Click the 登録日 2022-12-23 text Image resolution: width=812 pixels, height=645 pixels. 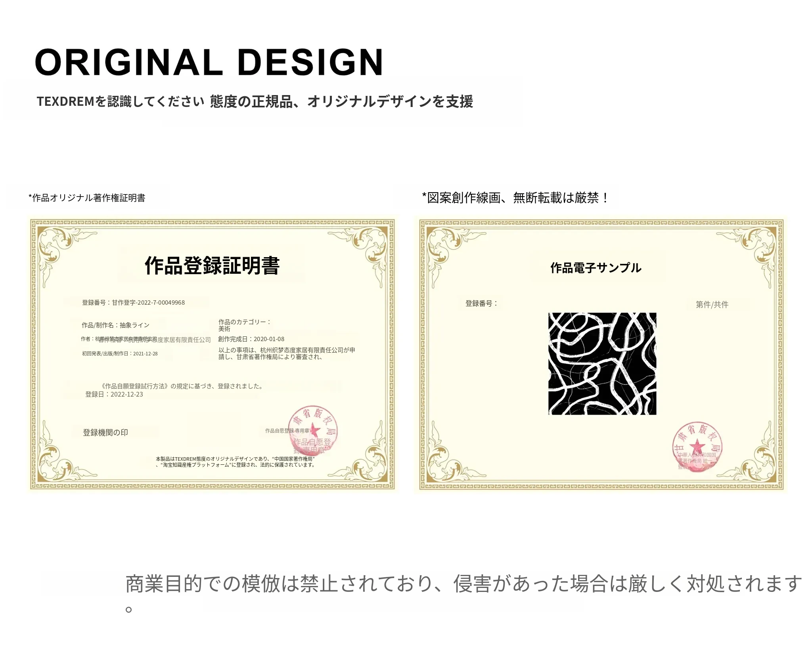114,394
